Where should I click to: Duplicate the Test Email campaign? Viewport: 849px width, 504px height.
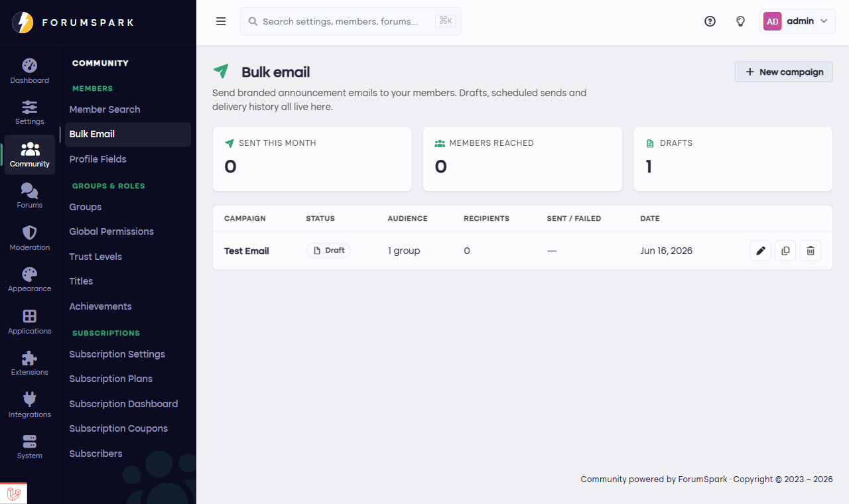[x=785, y=251]
